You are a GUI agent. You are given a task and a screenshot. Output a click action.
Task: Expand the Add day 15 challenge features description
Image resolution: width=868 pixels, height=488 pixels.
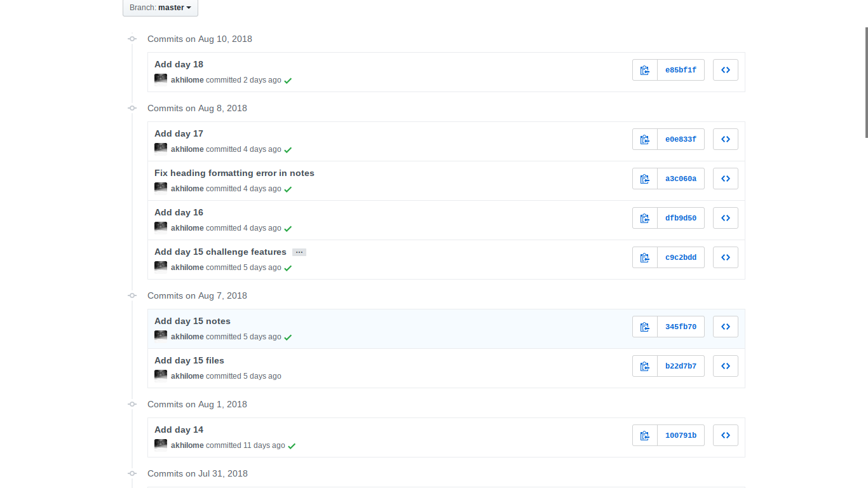click(x=299, y=252)
